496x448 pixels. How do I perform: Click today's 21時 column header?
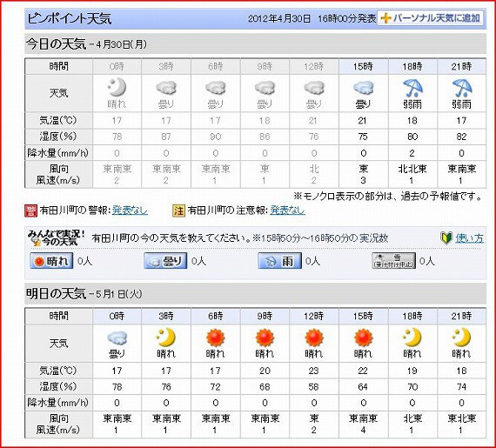coord(462,66)
